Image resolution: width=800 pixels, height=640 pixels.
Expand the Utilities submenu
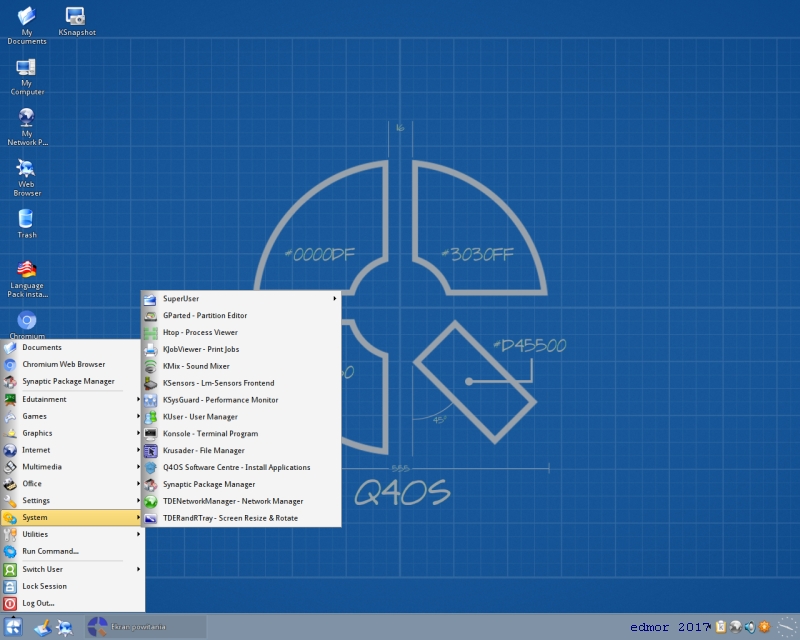tap(71, 534)
